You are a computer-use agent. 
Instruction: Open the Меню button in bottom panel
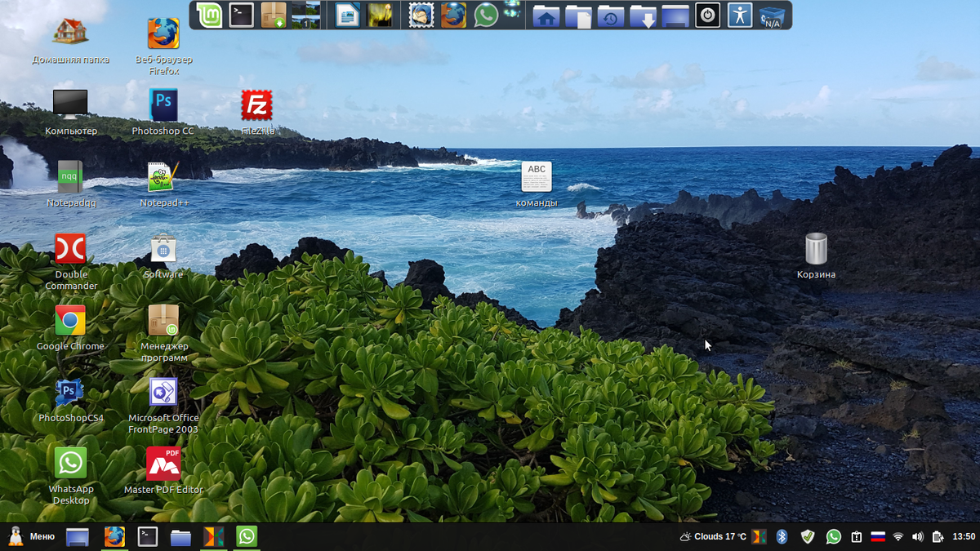coord(31,536)
